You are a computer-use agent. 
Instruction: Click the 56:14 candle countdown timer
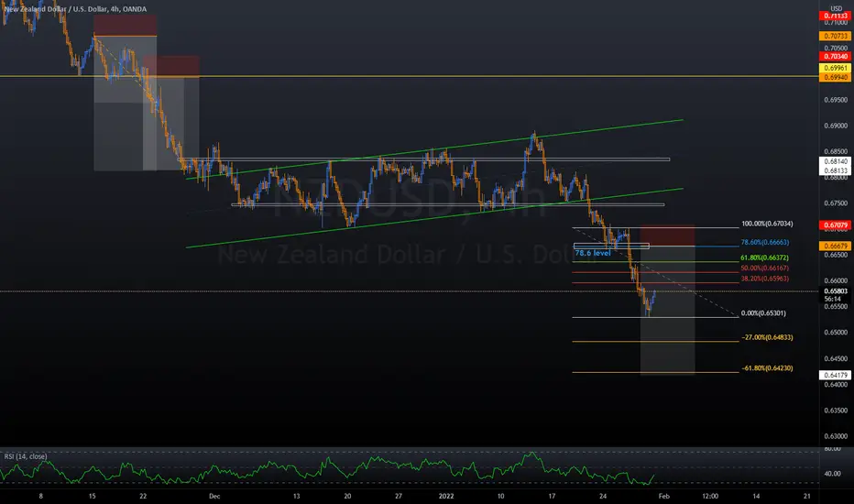[x=833, y=299]
